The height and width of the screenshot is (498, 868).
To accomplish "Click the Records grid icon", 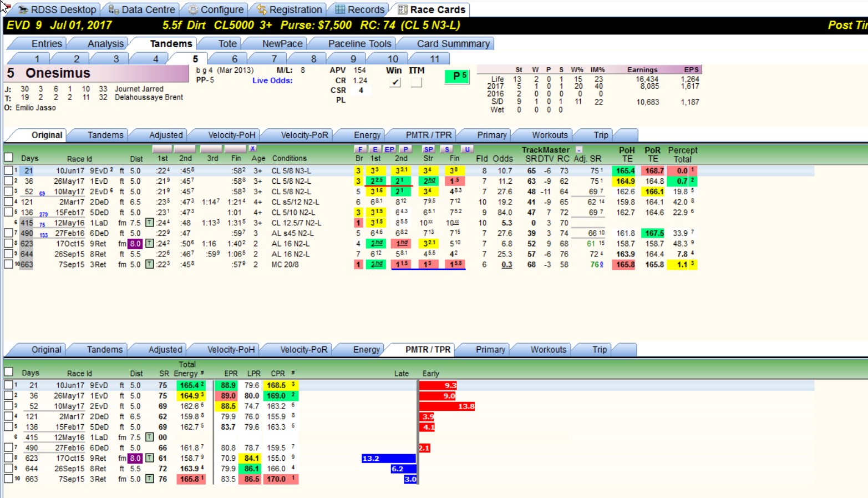I will (x=340, y=9).
